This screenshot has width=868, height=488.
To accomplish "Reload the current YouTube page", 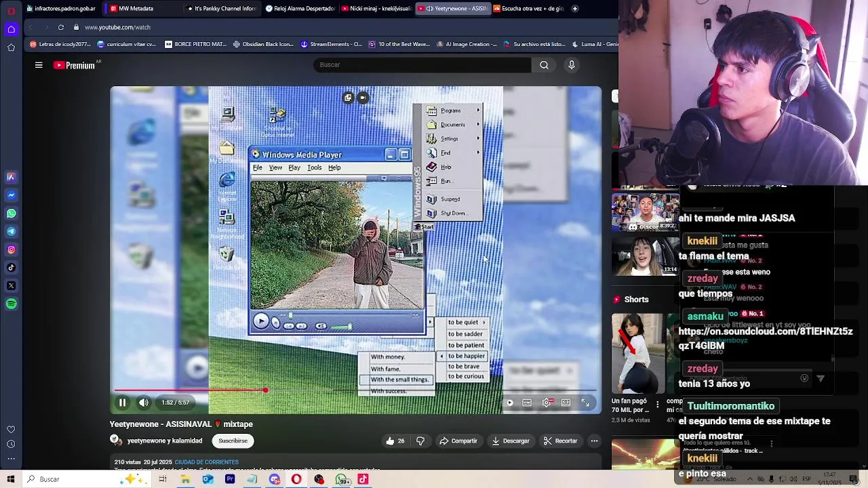I will click(x=61, y=27).
